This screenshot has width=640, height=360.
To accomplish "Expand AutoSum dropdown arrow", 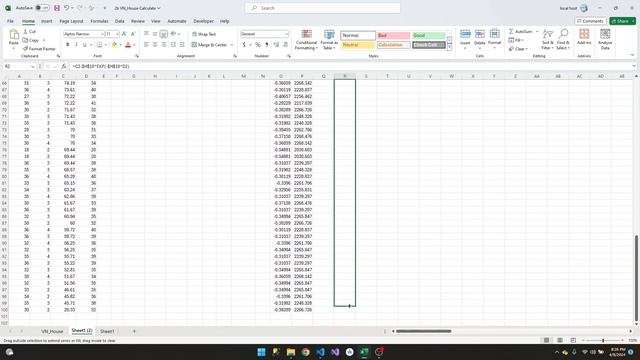I will coord(537,31).
